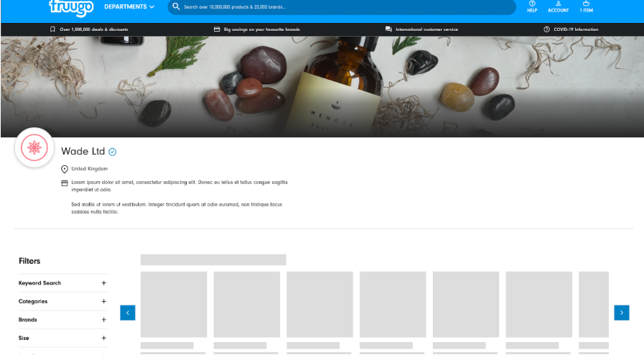Open COVID-19 Information link
Viewport: 644px width, 355px height.
(571, 29)
